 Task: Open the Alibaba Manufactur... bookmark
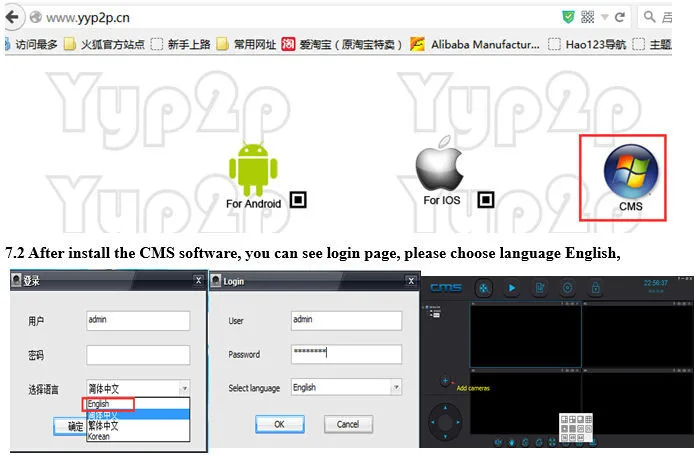(x=475, y=44)
